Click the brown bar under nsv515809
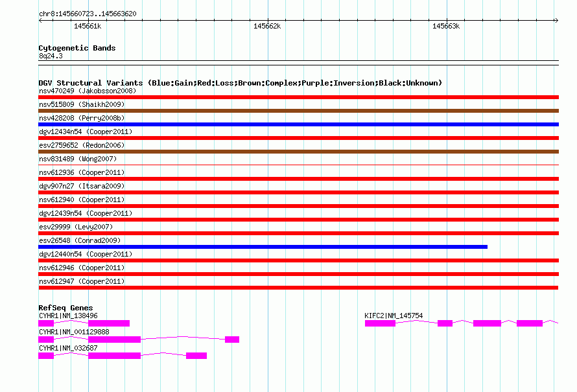577x392 pixels. (298, 111)
